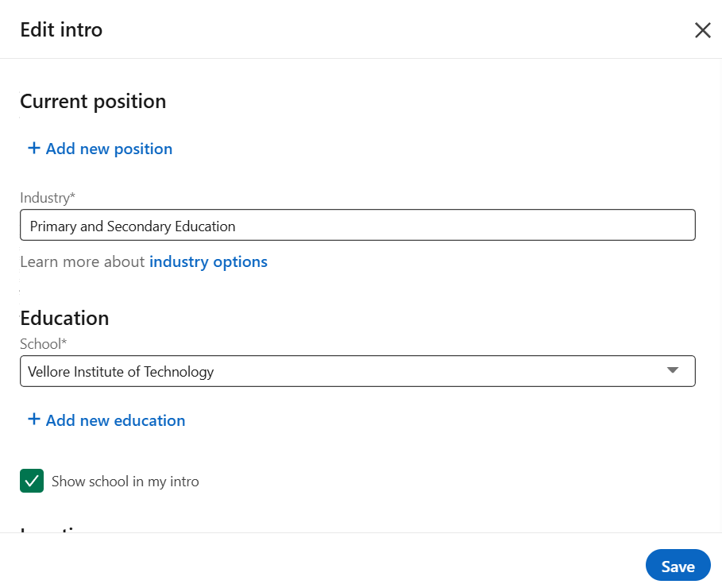Click the 'Show school in my intro' label

[125, 482]
